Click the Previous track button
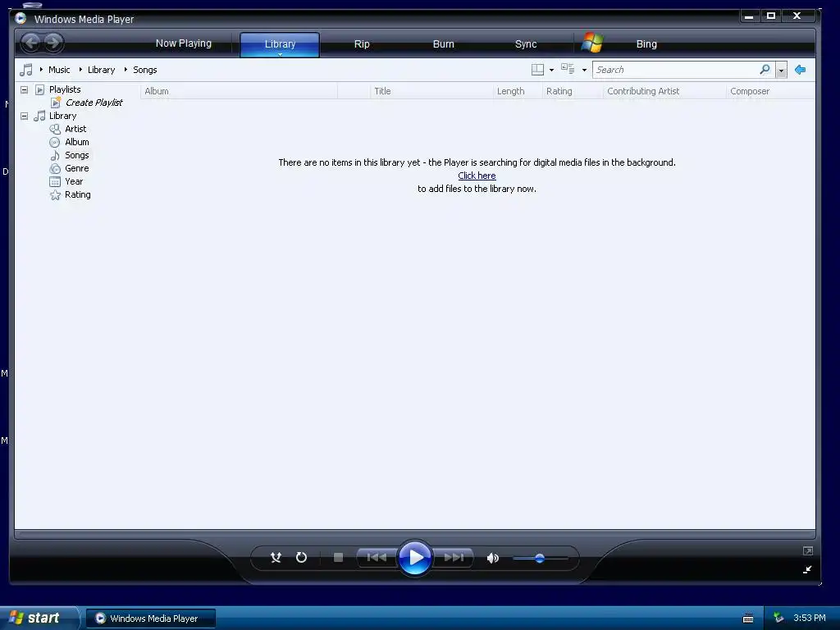Viewport: 840px width, 630px height. pyautogui.click(x=377, y=558)
